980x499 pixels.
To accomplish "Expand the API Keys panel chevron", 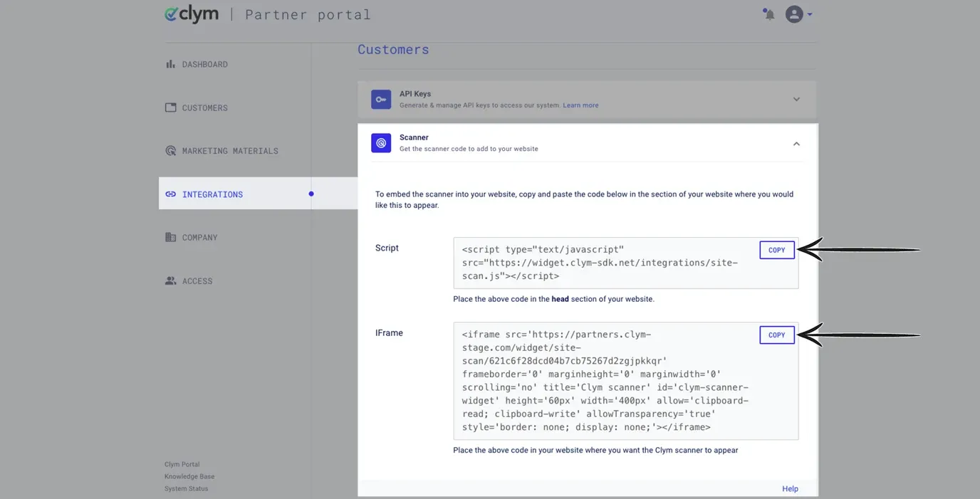I will tap(796, 100).
